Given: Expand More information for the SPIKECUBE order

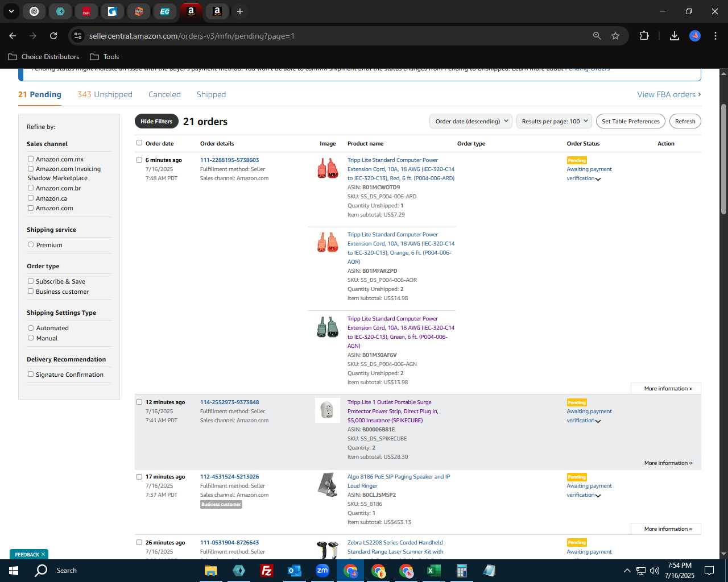Looking at the screenshot, I should click(668, 463).
